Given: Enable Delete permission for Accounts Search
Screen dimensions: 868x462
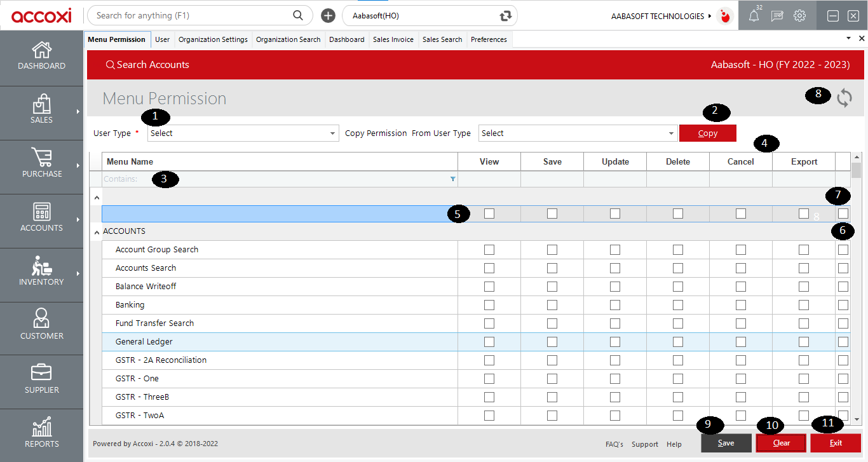Looking at the screenshot, I should tap(677, 268).
